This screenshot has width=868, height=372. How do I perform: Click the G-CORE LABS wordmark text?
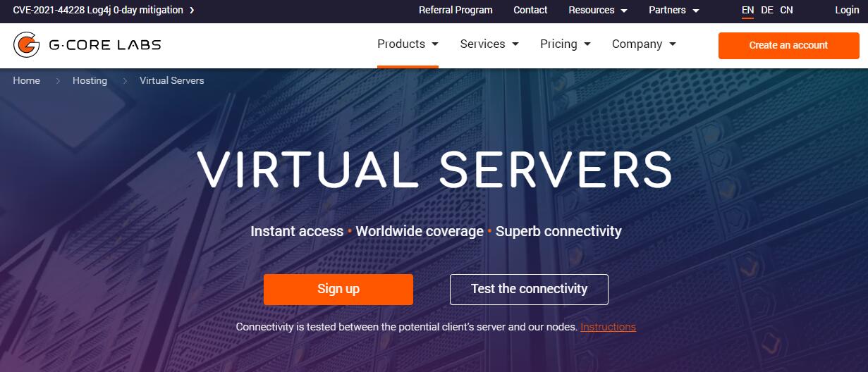105,45
